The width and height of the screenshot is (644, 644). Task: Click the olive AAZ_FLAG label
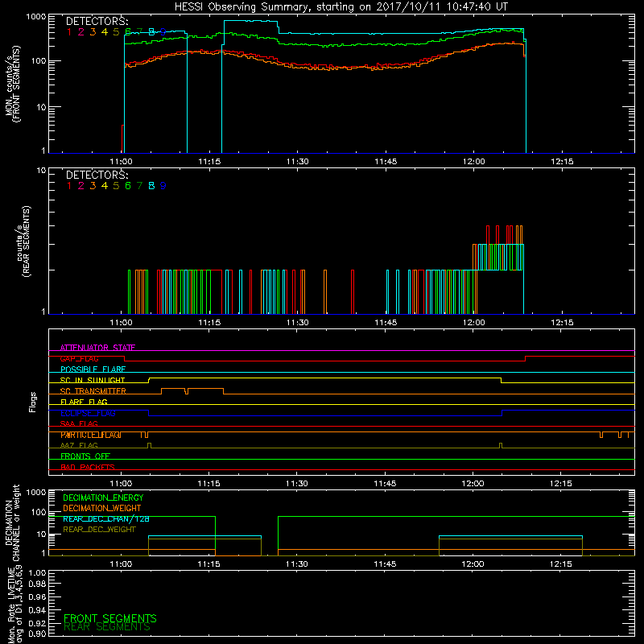point(79,445)
